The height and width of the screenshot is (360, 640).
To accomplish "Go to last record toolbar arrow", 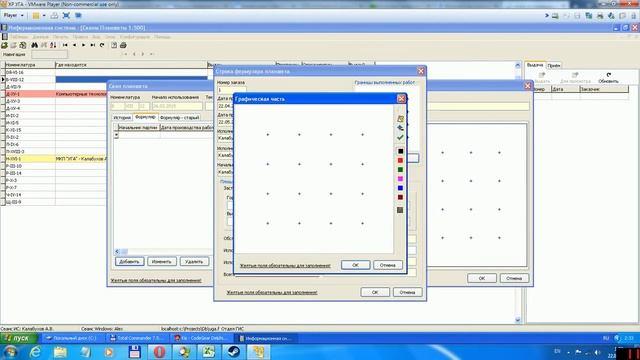I will point(93,45).
